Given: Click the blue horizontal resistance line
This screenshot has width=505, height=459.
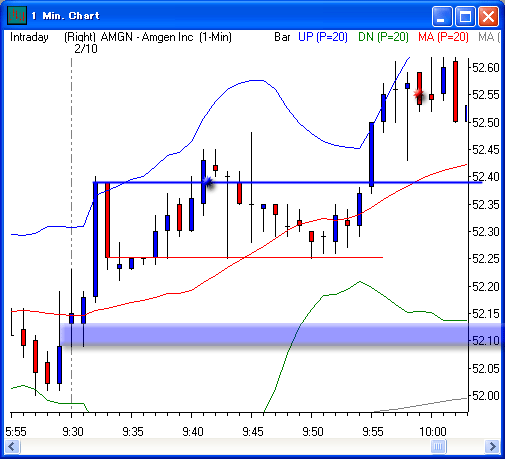Looking at the screenshot, I should tap(287, 182).
